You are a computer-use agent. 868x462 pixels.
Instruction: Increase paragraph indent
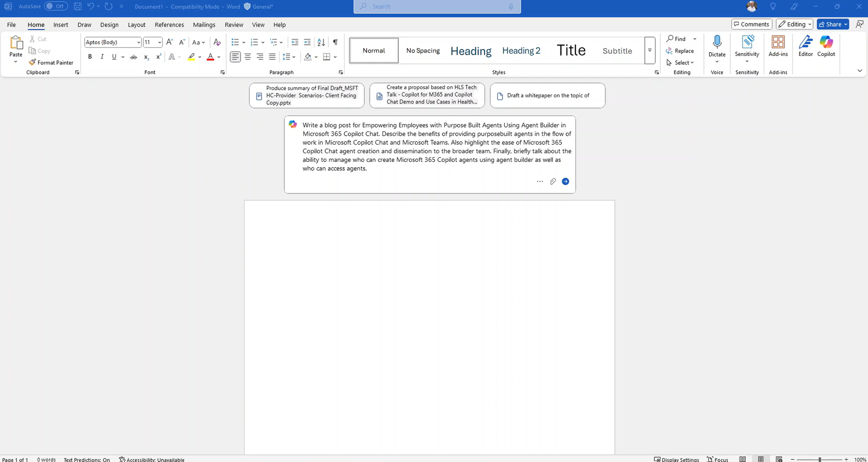(x=307, y=42)
